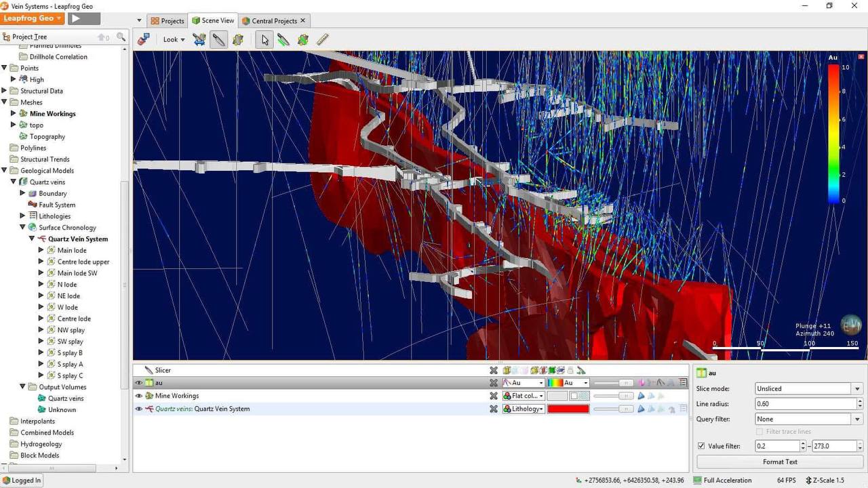Click the play button beside Leapfrog Geo menu
Screen dimensions: 868x488
tap(85, 18)
